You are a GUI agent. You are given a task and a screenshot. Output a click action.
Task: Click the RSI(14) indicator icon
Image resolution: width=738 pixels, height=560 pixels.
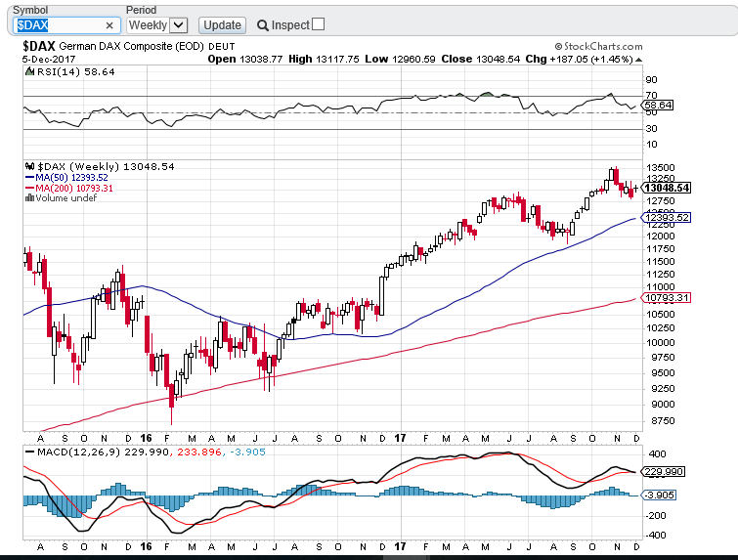(x=30, y=71)
